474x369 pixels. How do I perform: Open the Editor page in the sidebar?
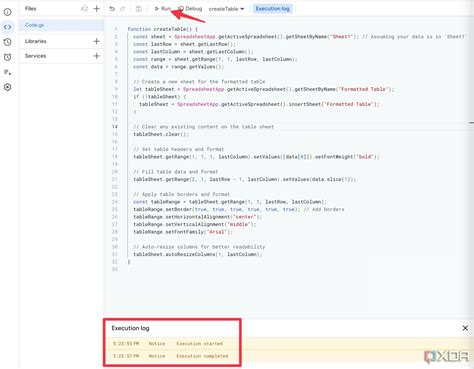pos(7,27)
